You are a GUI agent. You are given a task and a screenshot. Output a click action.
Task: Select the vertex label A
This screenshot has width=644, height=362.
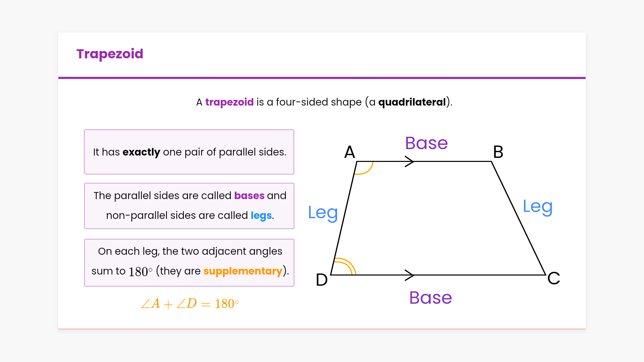(350, 152)
